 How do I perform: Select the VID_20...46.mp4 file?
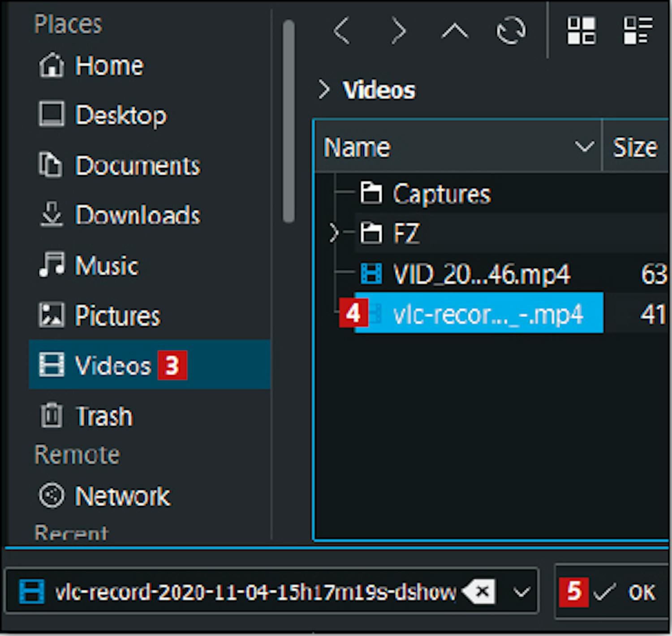481,274
